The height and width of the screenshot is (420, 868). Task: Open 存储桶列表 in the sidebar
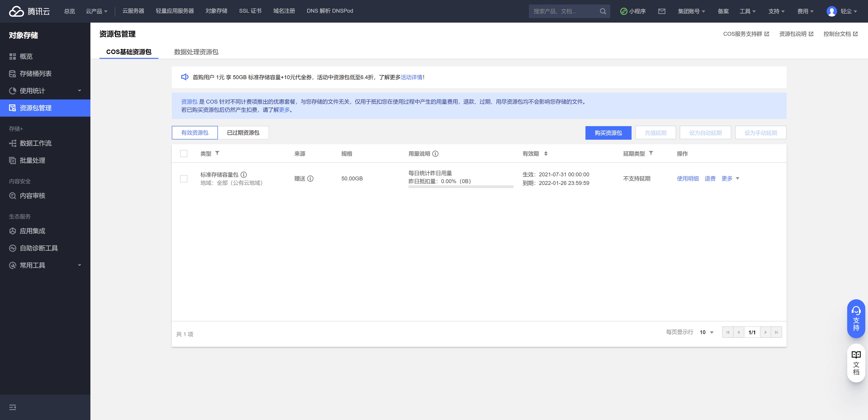pos(35,73)
